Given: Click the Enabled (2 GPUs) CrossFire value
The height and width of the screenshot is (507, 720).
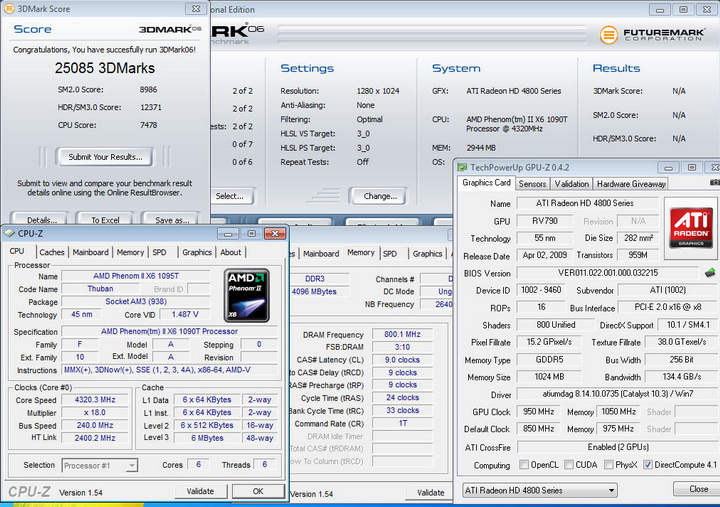Looking at the screenshot, I should point(618,447).
